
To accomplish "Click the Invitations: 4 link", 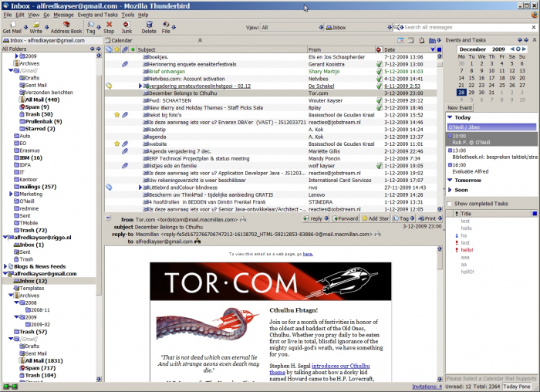I will pyautogui.click(x=427, y=387).
